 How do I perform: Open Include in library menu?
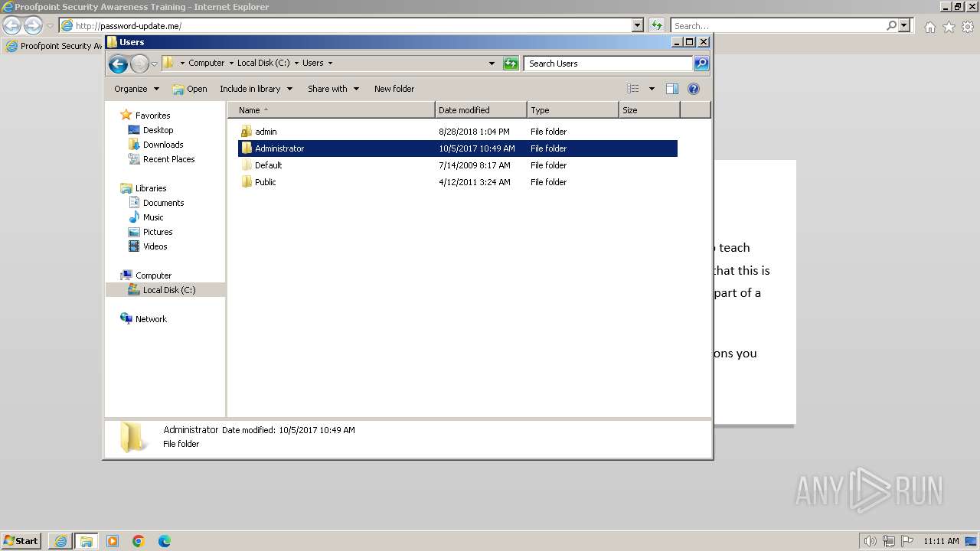pos(256,89)
